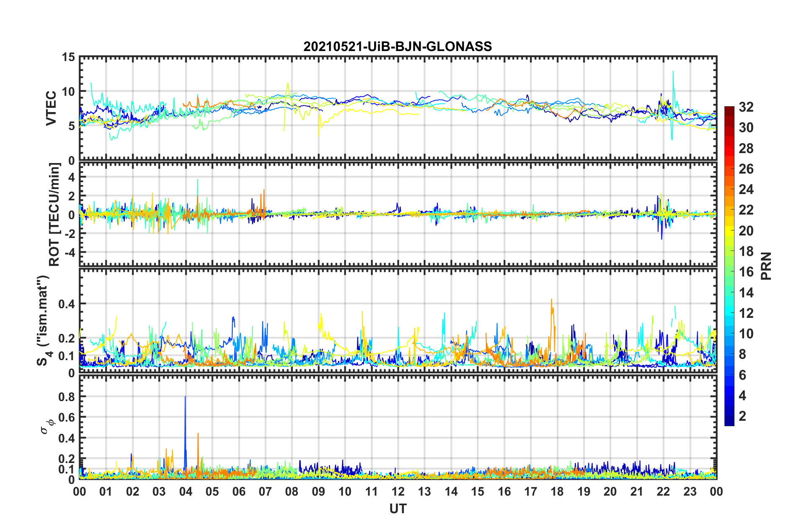Screen dimensions: 796x532
Task: Select the "VTEC" y-axis label
Action: coord(51,108)
